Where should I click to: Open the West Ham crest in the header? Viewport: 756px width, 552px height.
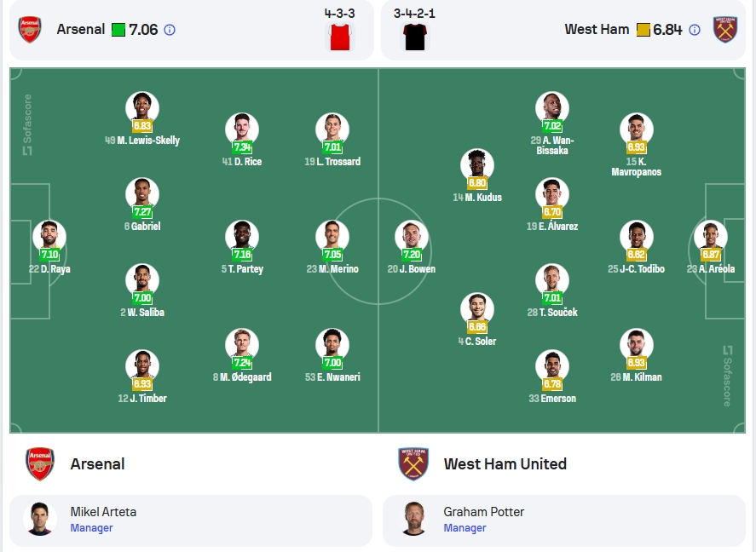[x=725, y=29]
